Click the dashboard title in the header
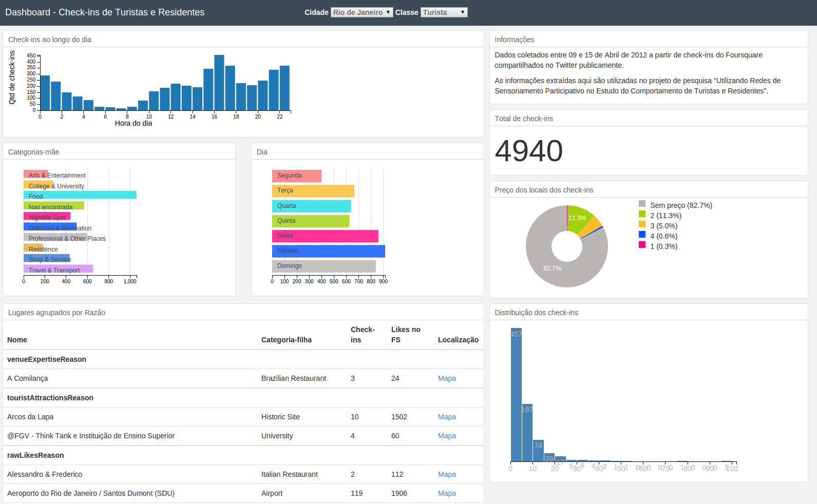 [x=105, y=12]
